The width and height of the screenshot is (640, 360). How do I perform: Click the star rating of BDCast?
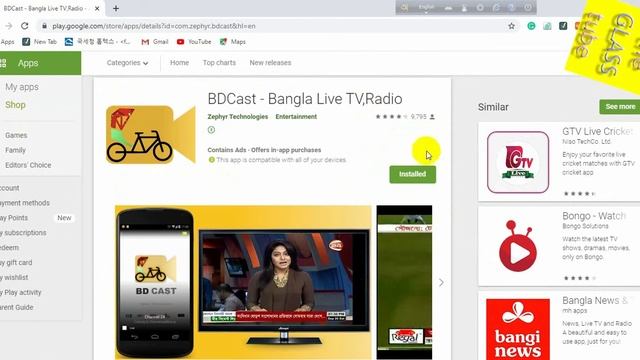(x=391, y=117)
